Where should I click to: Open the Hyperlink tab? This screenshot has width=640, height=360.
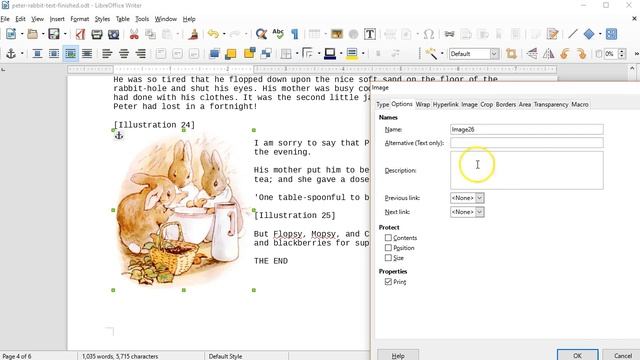(446, 104)
